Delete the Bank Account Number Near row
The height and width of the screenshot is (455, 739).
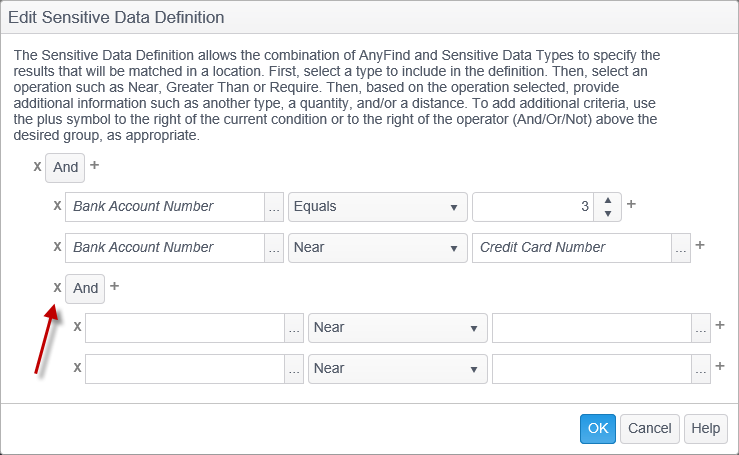pyautogui.click(x=57, y=247)
